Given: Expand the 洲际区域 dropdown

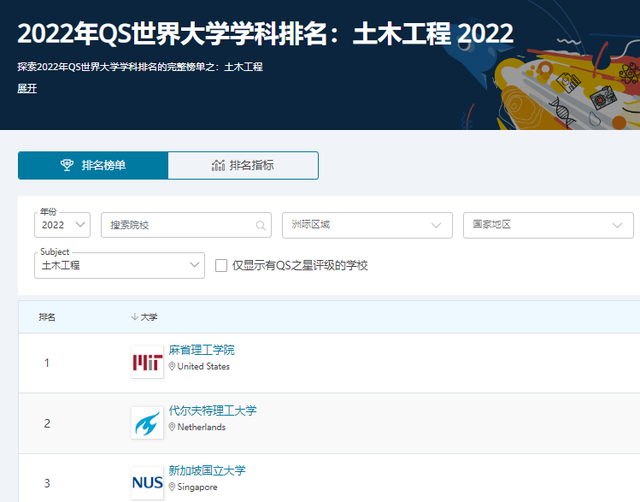Looking at the screenshot, I should [x=367, y=225].
